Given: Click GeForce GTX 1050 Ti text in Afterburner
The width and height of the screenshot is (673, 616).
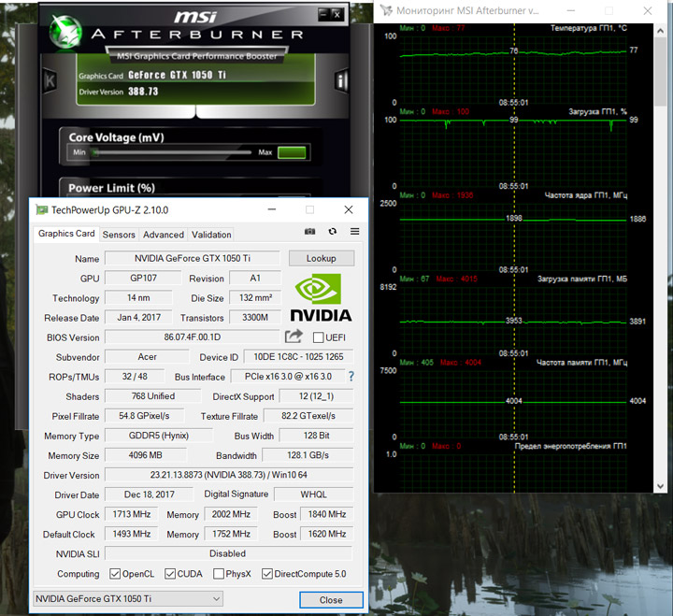Looking at the screenshot, I should 177,75.
